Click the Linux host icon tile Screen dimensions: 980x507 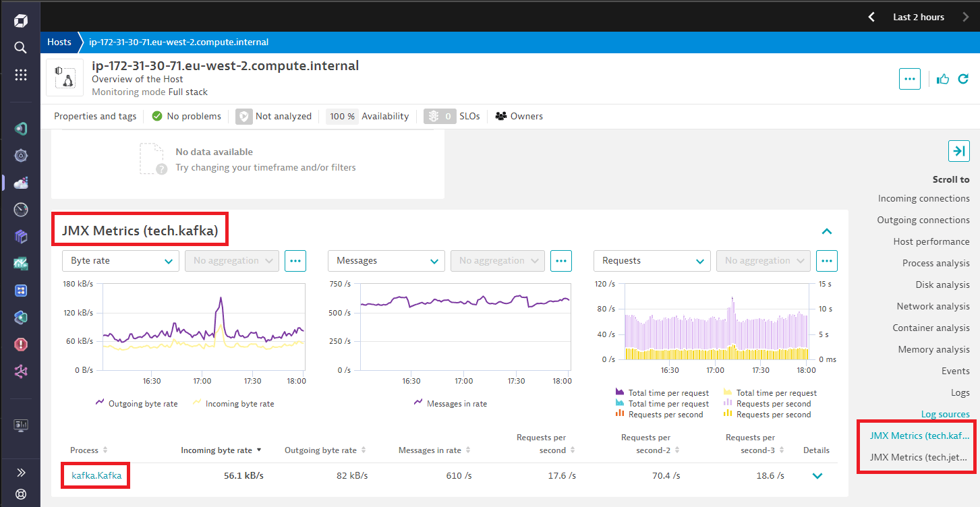(x=65, y=78)
